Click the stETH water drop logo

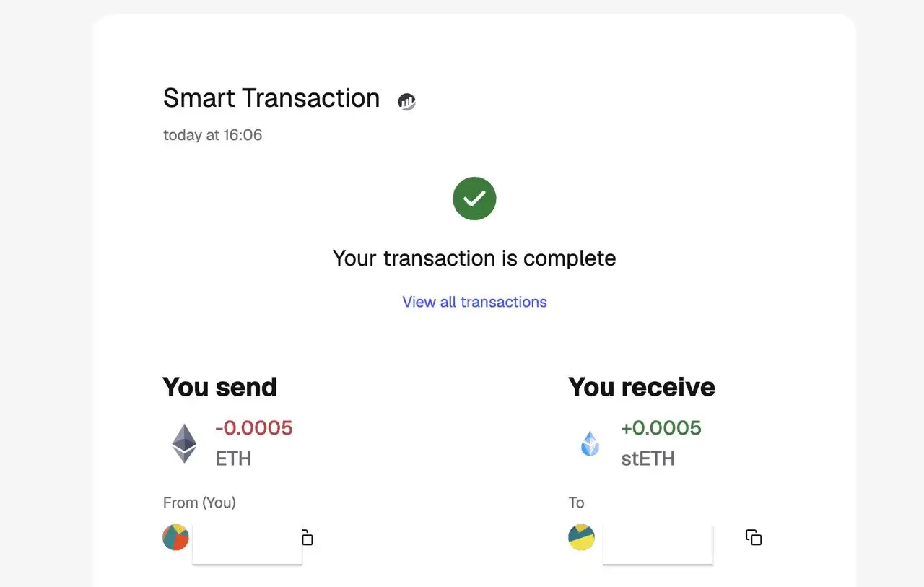click(x=590, y=443)
